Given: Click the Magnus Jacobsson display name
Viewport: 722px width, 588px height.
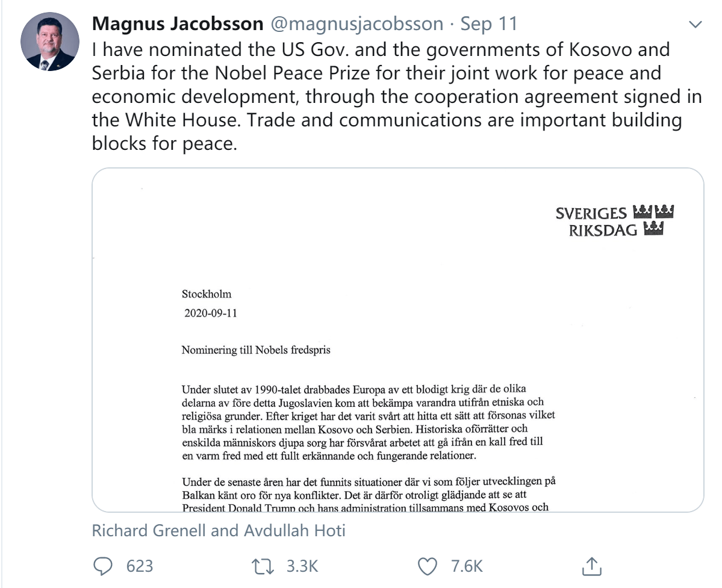Looking at the screenshot, I should tap(177, 23).
